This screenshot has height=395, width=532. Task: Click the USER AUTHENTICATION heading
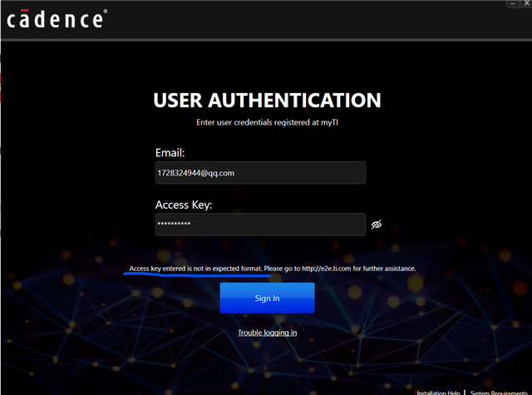[x=267, y=101]
